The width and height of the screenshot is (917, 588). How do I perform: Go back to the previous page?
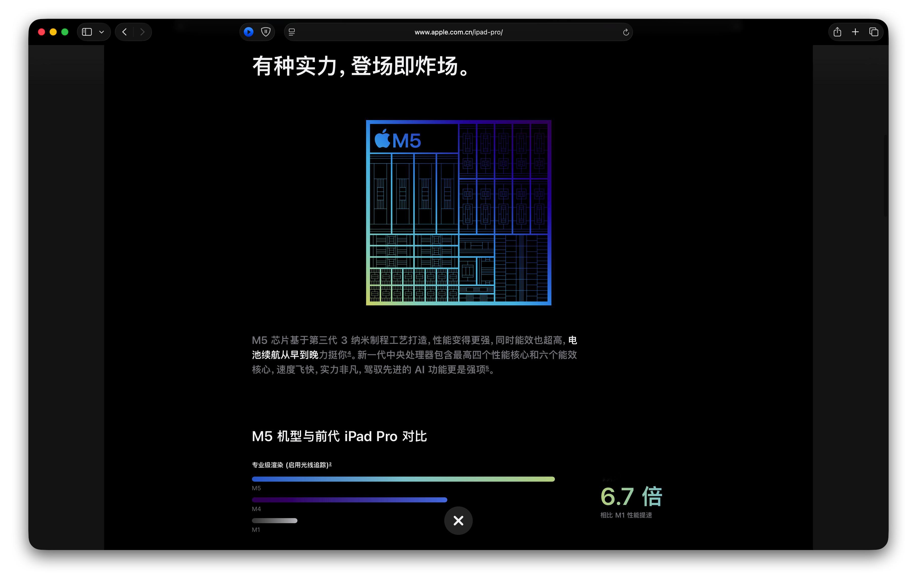[x=125, y=32]
